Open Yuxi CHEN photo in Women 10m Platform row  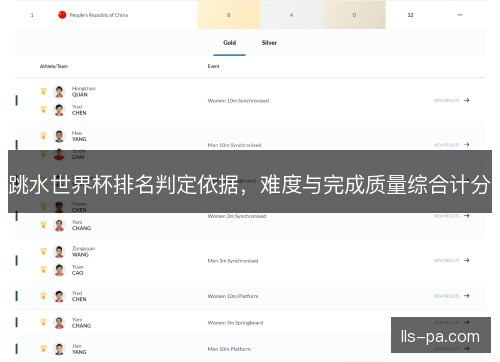pyautogui.click(x=59, y=296)
